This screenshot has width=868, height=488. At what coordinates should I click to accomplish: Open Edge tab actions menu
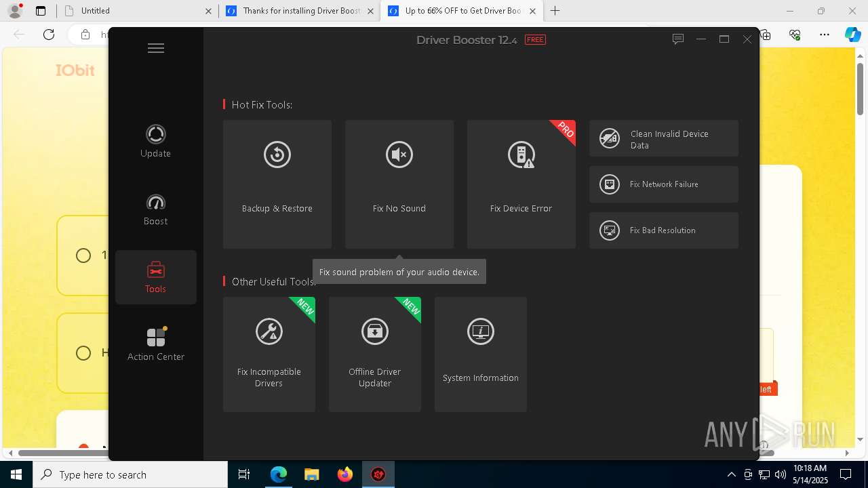[x=41, y=11]
